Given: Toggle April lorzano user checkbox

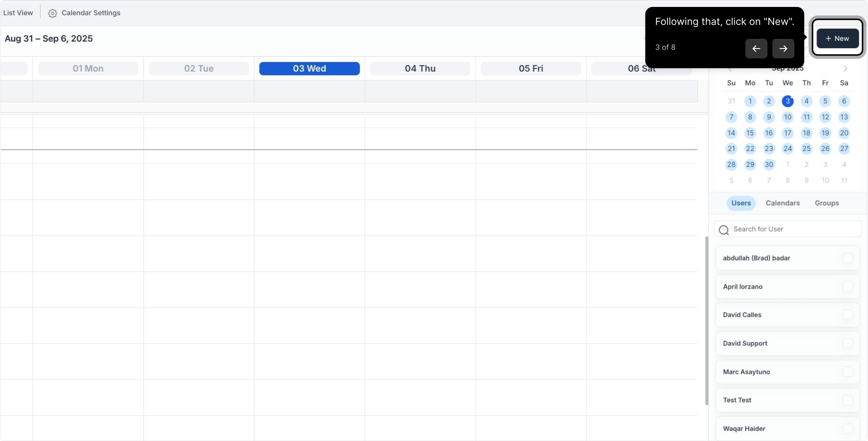Looking at the screenshot, I should 848,287.
